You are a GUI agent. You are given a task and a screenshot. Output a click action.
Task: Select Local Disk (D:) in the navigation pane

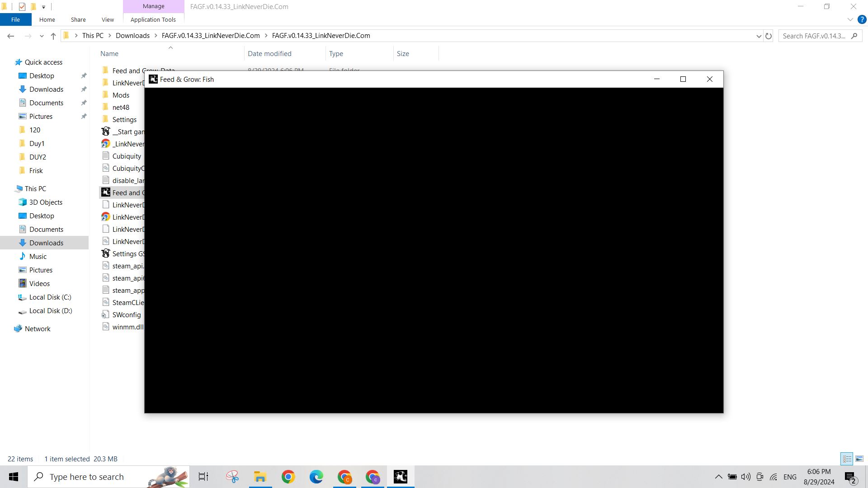[50, 311]
